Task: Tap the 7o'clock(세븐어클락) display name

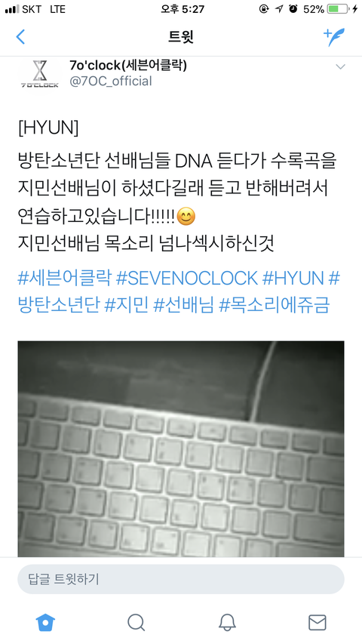Action: (x=128, y=65)
